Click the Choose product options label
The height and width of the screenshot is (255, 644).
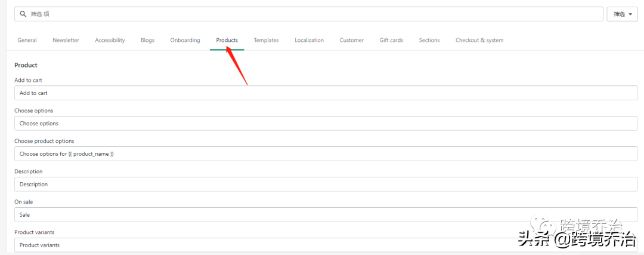[44, 141]
